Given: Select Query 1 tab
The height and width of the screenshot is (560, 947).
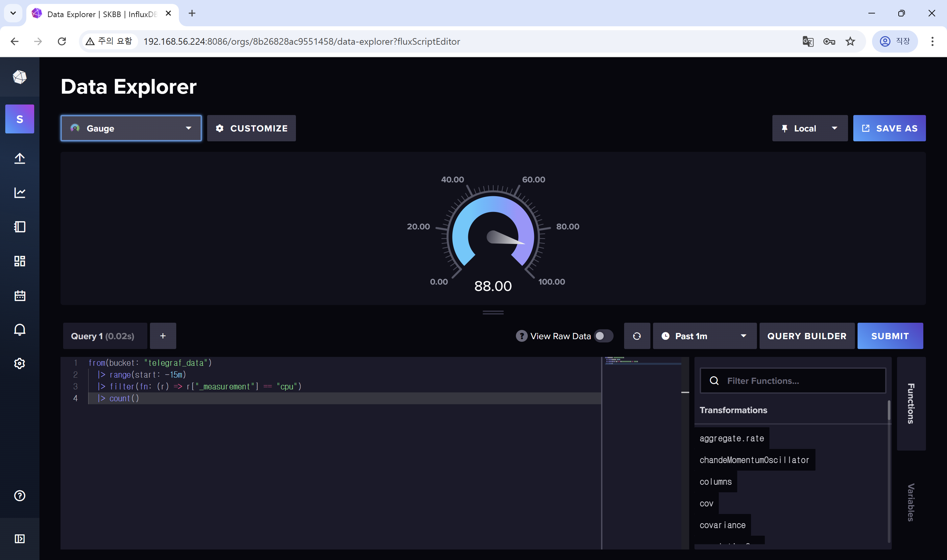Looking at the screenshot, I should (x=105, y=336).
